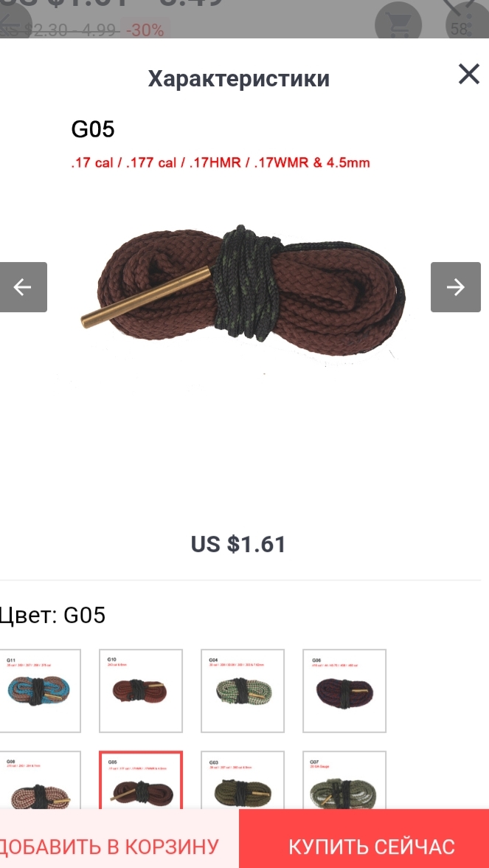Tap the Характеристики heading
This screenshot has height=868, width=489.
click(239, 78)
